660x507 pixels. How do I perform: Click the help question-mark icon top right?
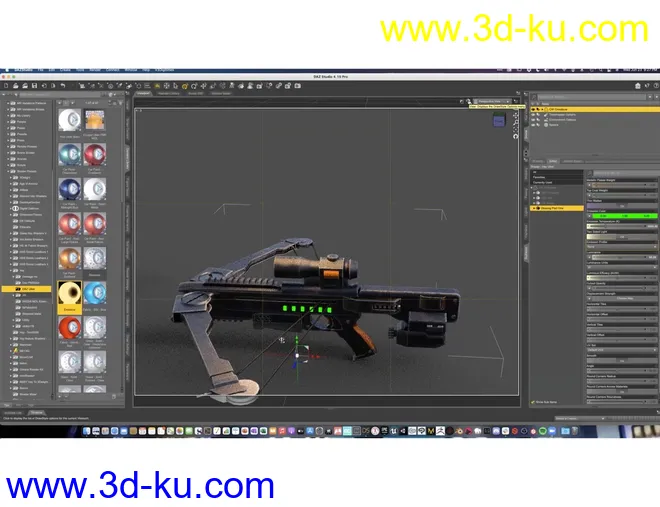pyautogui.click(x=656, y=86)
